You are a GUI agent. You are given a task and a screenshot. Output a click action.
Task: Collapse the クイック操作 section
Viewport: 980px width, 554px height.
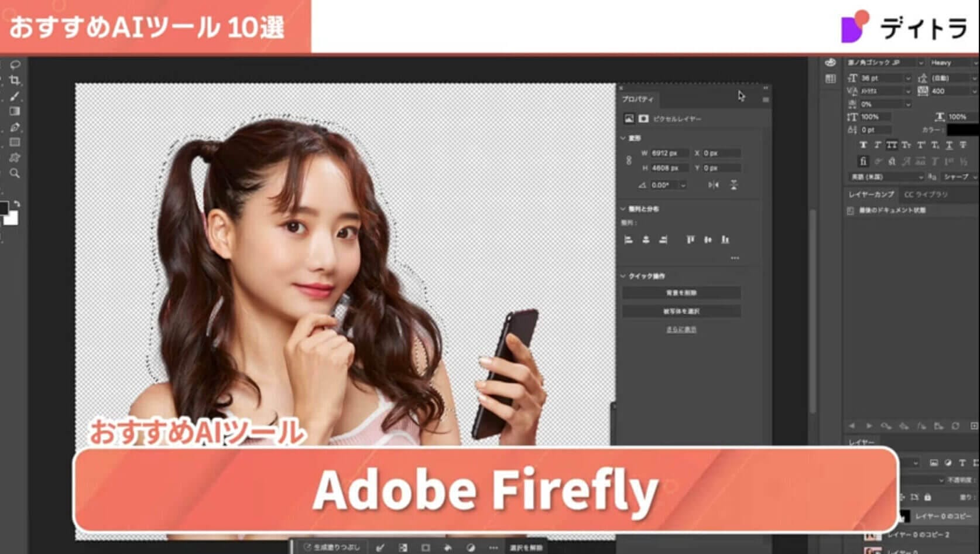(623, 276)
